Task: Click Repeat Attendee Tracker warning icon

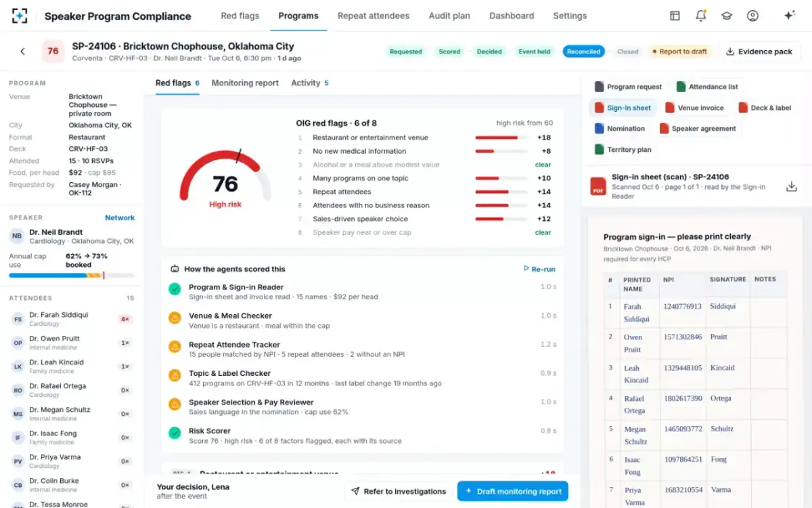Action: [175, 347]
